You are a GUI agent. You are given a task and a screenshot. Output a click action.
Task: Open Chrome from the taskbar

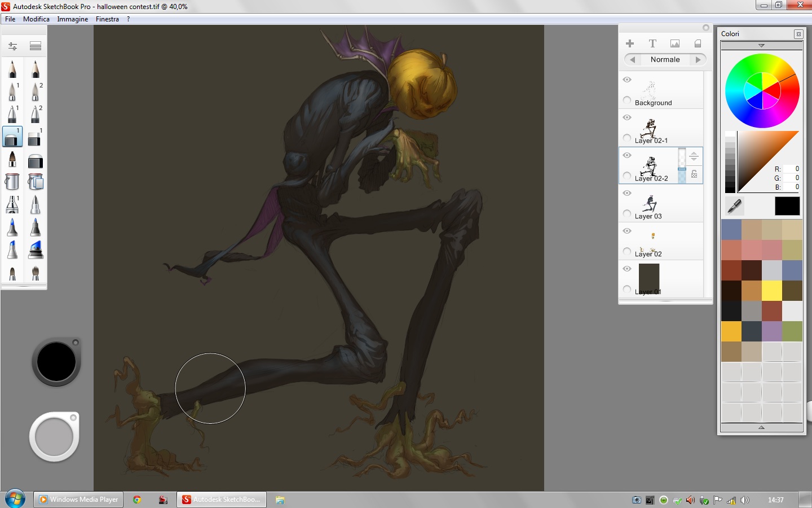(136, 500)
